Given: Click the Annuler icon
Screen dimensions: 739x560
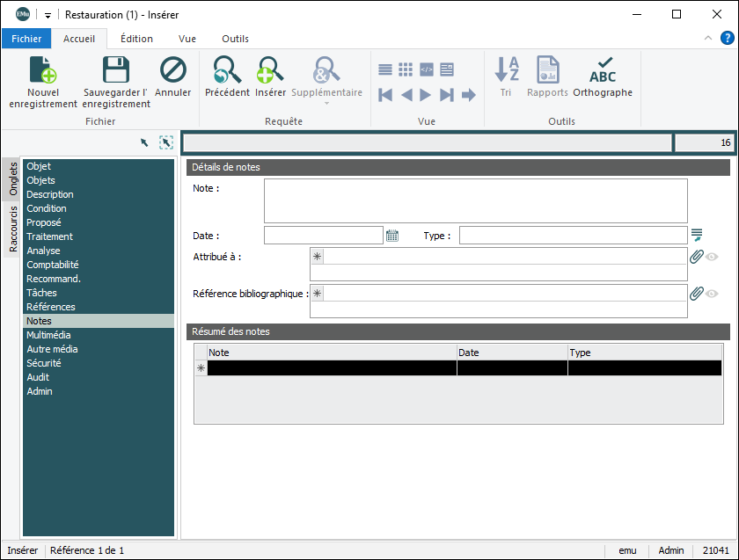Looking at the screenshot, I should point(173,70).
